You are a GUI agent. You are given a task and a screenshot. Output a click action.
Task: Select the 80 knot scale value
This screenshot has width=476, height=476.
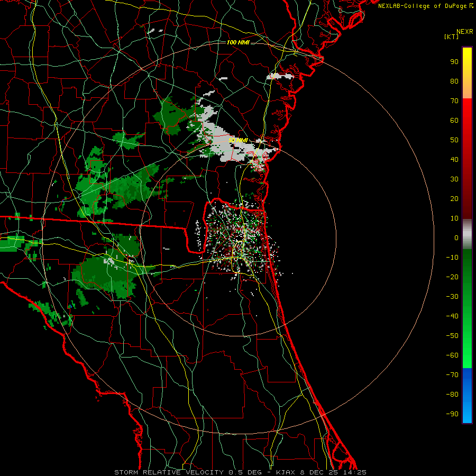(454, 81)
